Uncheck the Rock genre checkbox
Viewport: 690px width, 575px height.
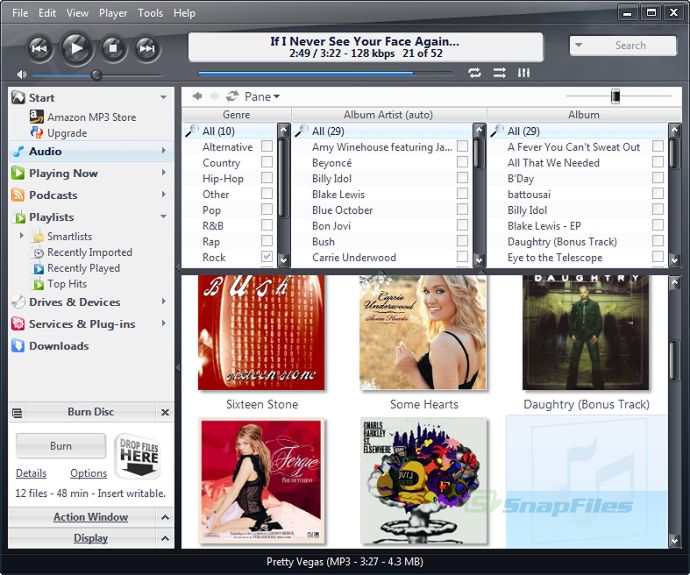coord(267,256)
